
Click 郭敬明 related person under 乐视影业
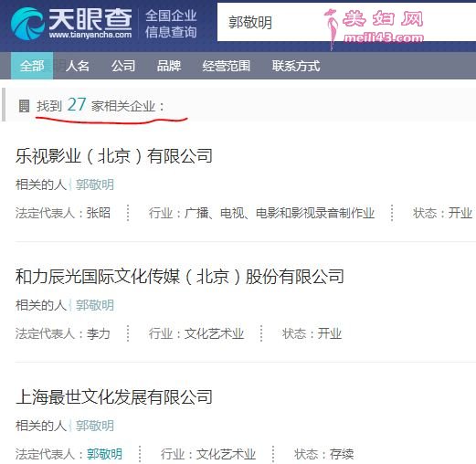click(x=95, y=185)
